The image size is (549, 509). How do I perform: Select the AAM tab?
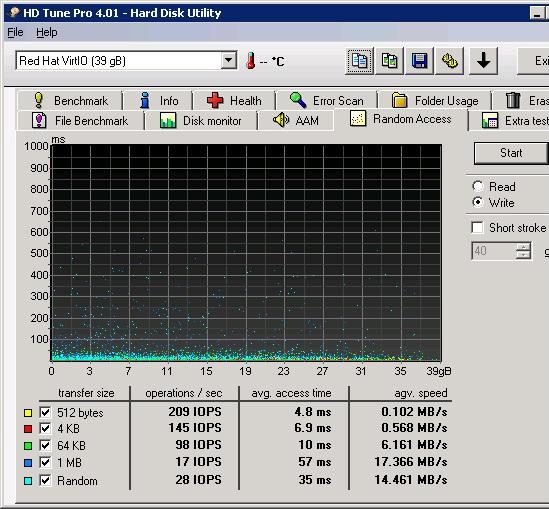[296, 121]
